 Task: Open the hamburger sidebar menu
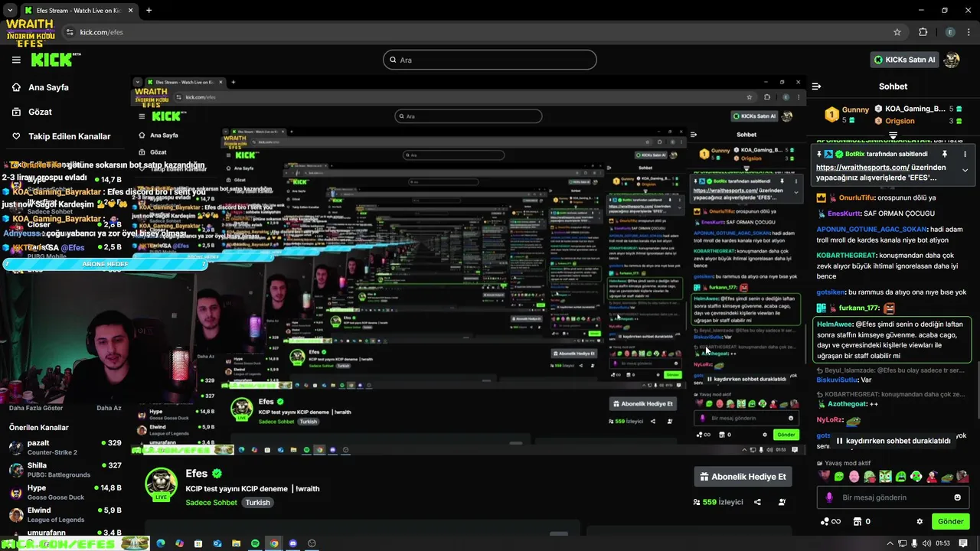coord(16,60)
